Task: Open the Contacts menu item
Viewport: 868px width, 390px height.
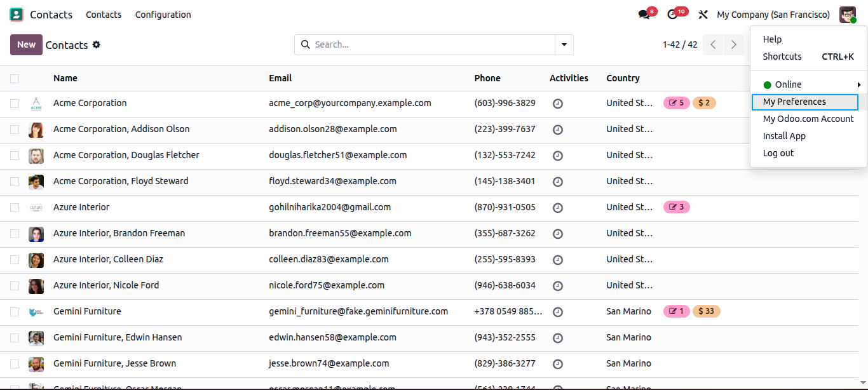Action: 104,15
